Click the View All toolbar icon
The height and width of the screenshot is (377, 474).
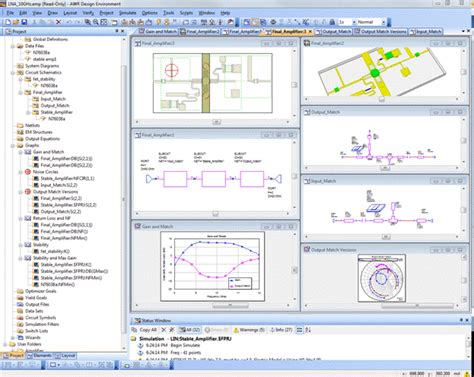104,22
